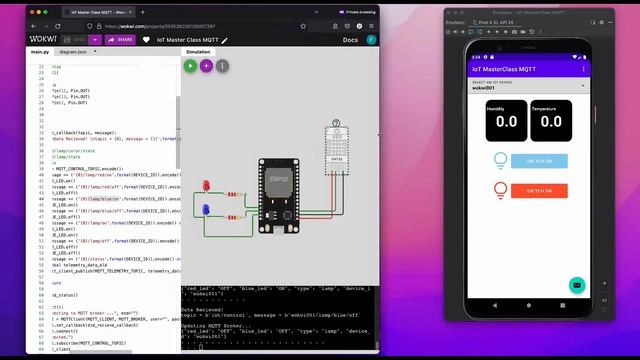Viewport: 640px width, 360px height.
Task: Click the emulator volume up icon
Action: (x=456, y=31)
